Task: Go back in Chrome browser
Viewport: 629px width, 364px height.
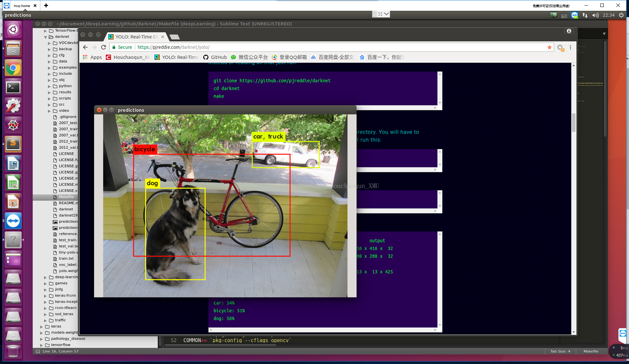Action: pos(85,47)
